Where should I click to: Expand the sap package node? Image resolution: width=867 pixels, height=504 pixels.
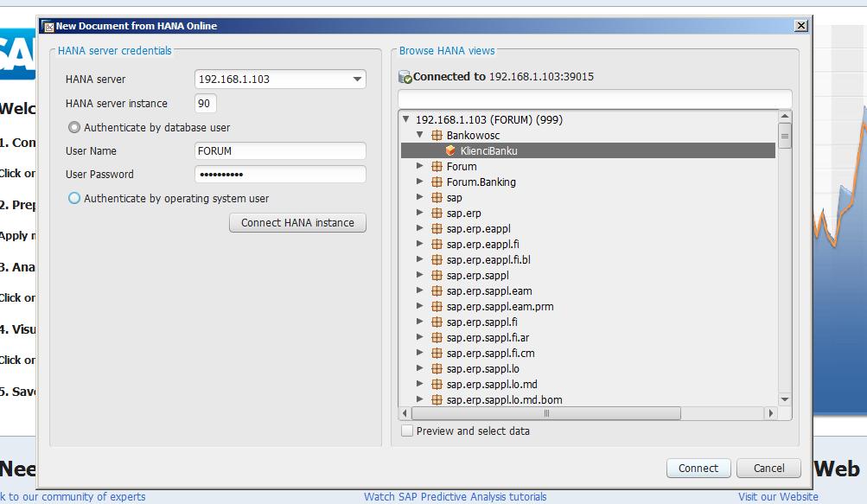tap(420, 197)
